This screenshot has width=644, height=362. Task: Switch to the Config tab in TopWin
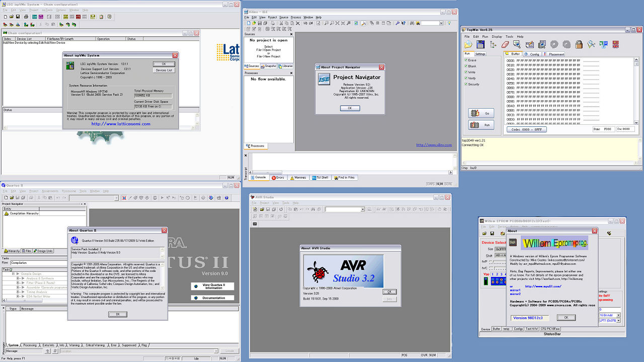532,54
